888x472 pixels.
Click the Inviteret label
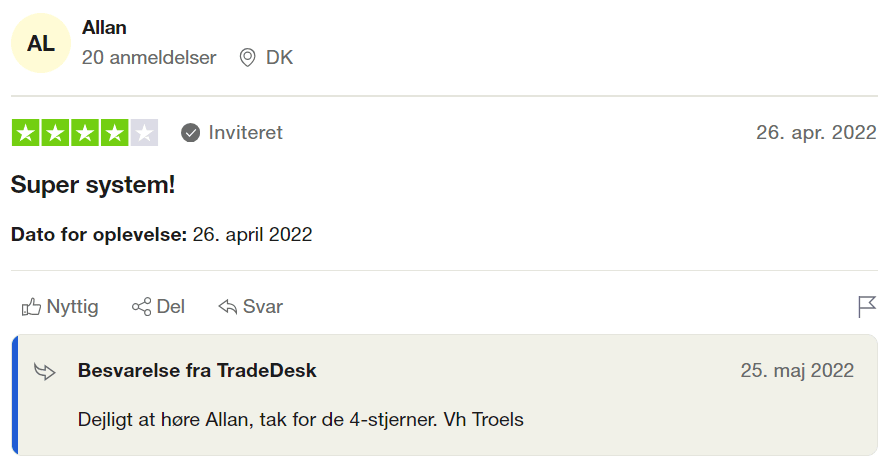pos(245,133)
